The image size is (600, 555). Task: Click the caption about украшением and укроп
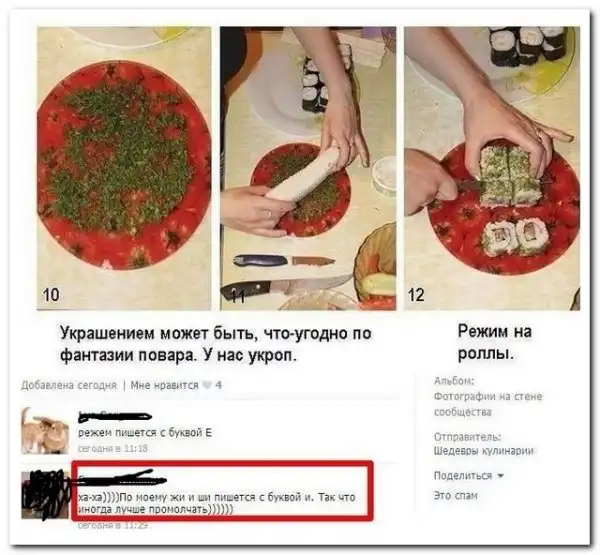click(x=216, y=344)
